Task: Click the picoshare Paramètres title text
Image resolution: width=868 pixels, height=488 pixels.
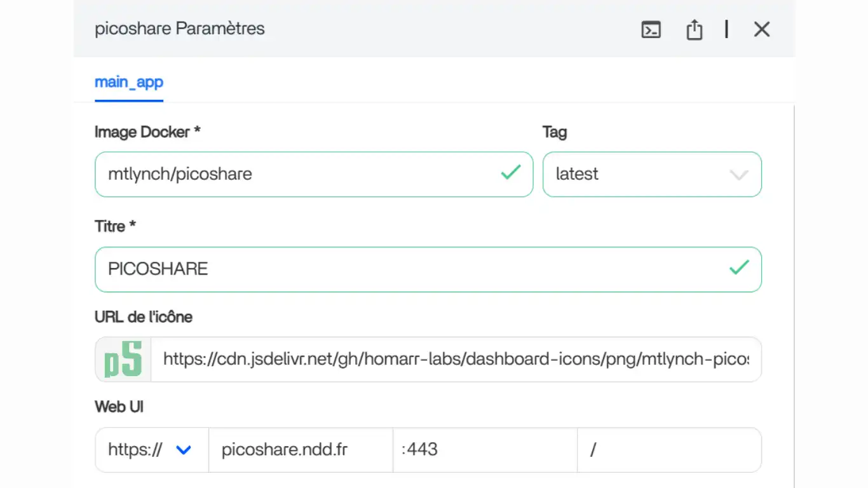Action: click(180, 29)
